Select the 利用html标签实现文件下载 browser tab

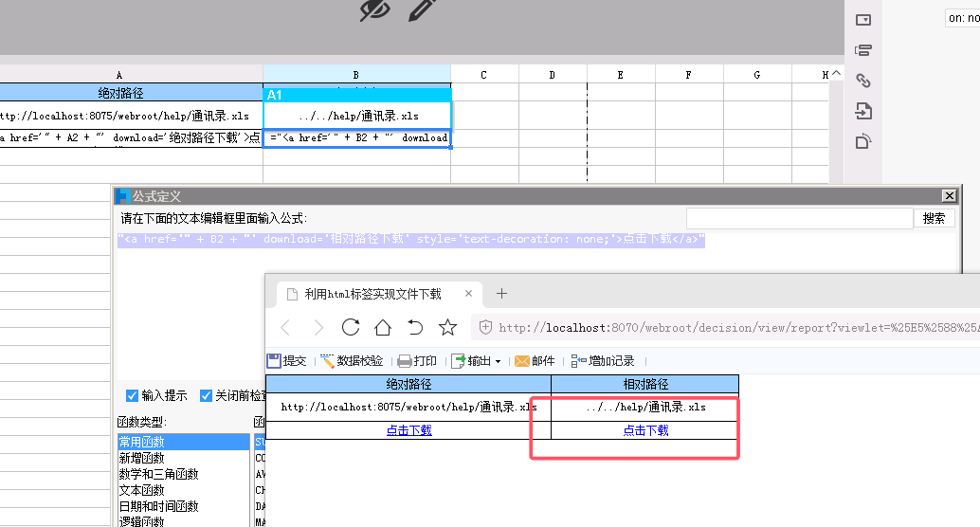click(x=372, y=294)
